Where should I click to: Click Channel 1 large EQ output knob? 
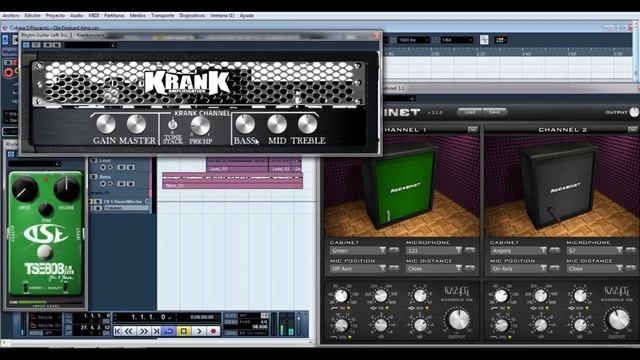[x=459, y=320]
